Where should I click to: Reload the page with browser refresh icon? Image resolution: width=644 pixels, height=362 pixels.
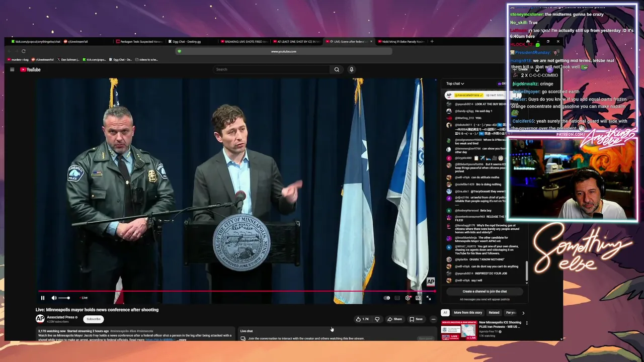pyautogui.click(x=23, y=51)
